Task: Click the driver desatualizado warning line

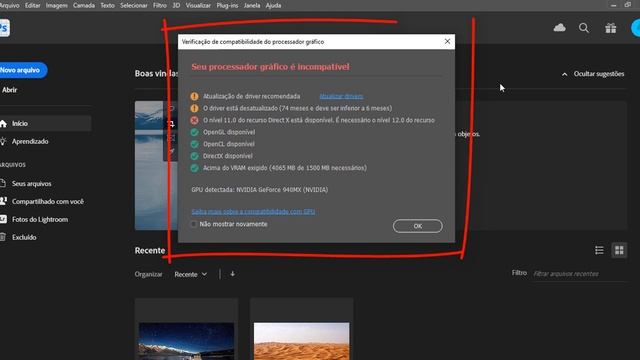Action: pos(298,108)
